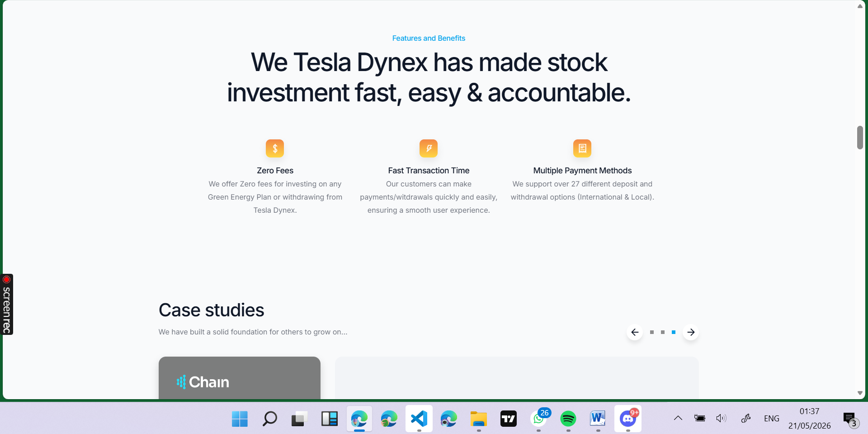Open Discord from the taskbar
This screenshot has width=868, height=434.
[628, 419]
